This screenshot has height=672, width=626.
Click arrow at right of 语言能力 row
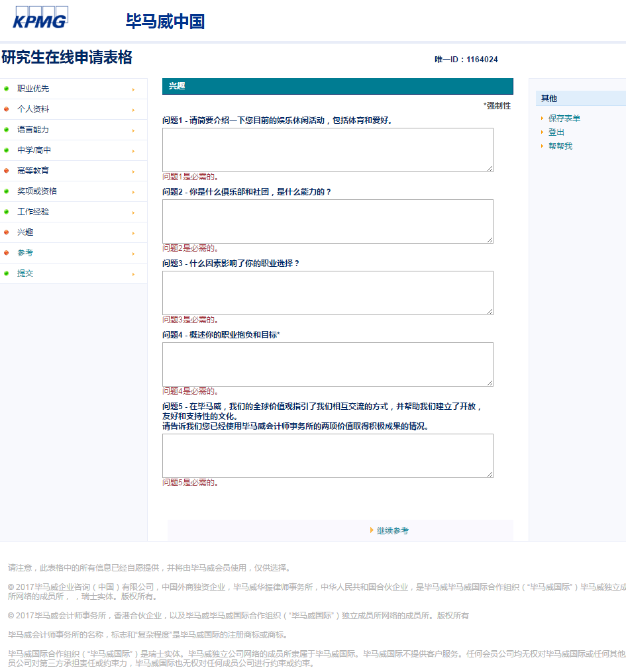(x=133, y=130)
